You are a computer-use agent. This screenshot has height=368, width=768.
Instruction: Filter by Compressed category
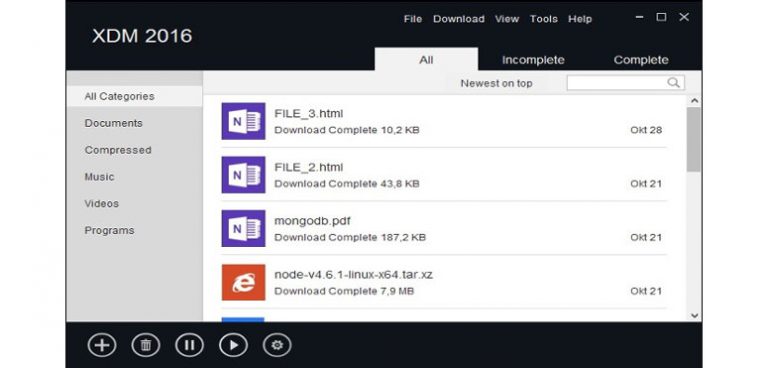click(x=118, y=150)
